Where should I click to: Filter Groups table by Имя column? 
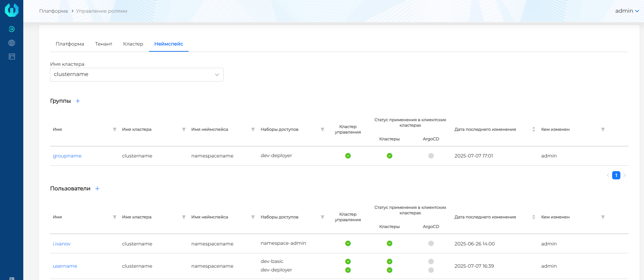(115, 129)
